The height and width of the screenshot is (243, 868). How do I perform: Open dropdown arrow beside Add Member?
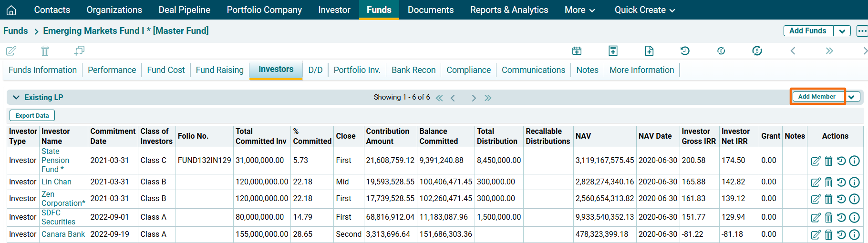click(851, 97)
